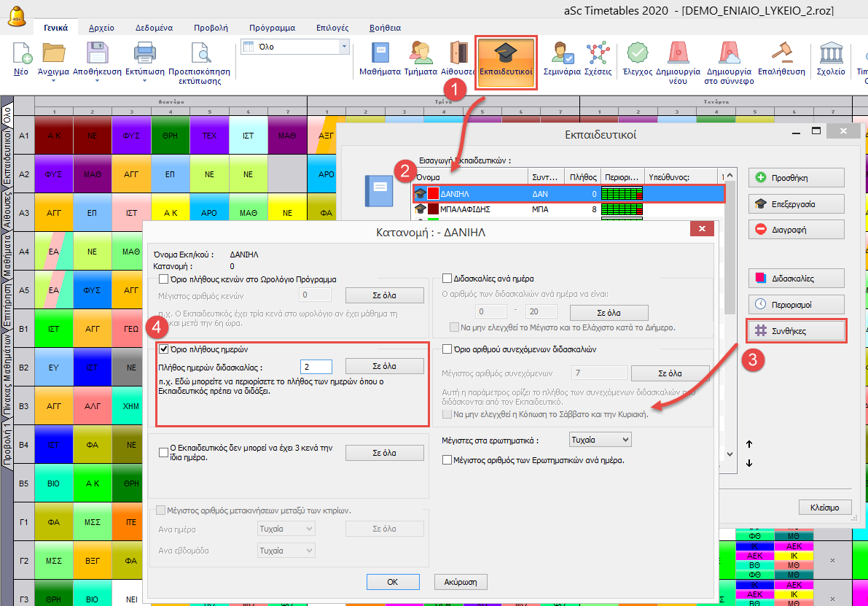Open the Μέγιστες στα ερωτηματικά Τυχαία dropdown
This screenshot has height=606, width=868.
[599, 440]
